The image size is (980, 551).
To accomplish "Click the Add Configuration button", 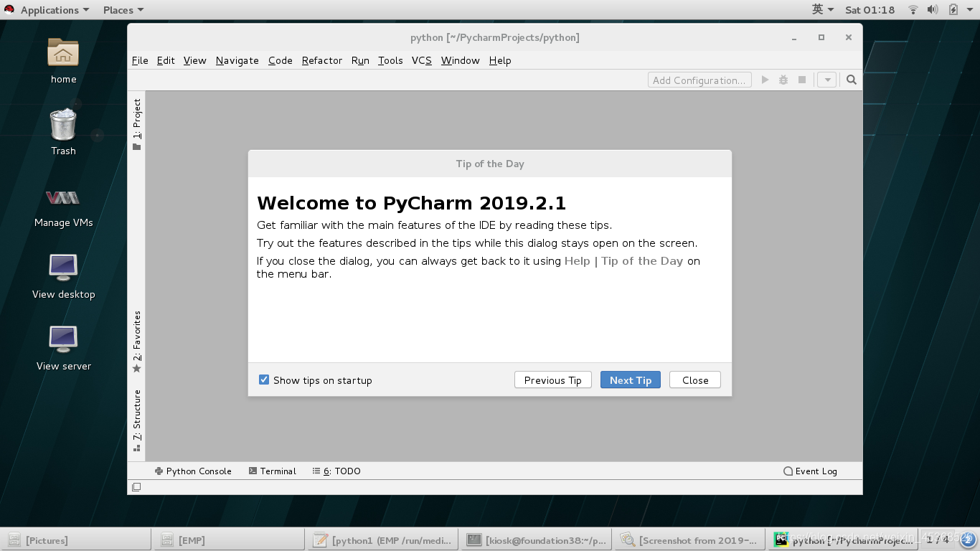I will 699,80.
